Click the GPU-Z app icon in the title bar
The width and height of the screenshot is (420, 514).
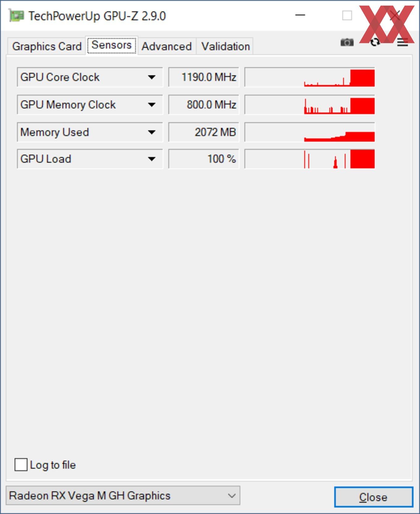16,16
